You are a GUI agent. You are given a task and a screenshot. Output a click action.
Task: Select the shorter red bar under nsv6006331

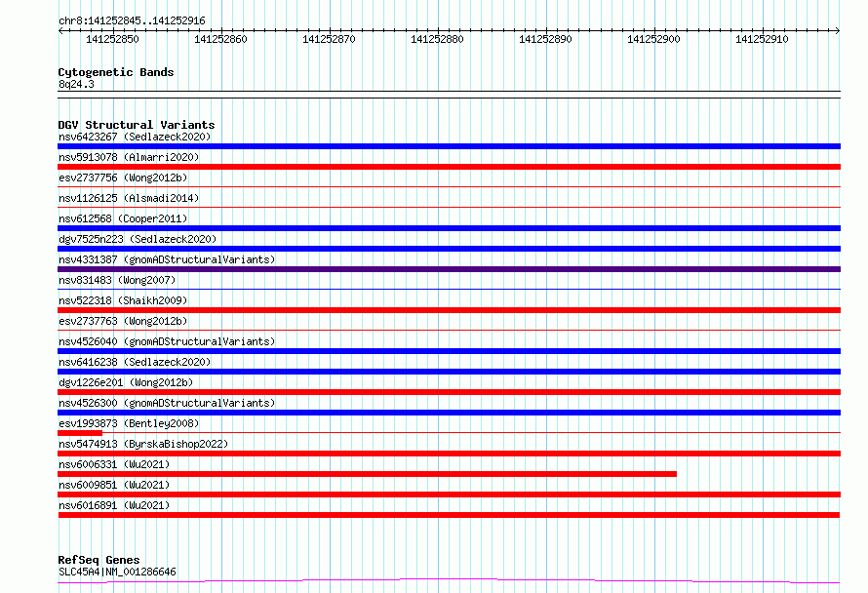367,474
